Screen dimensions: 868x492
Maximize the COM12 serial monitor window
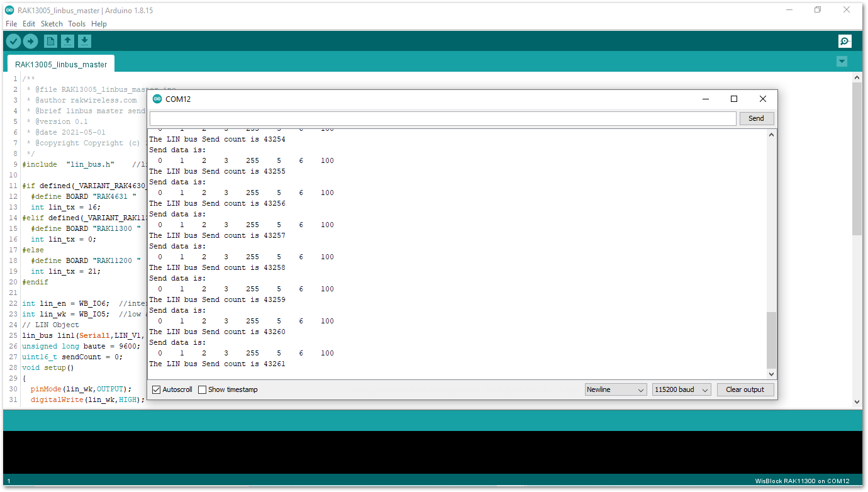[x=733, y=99]
